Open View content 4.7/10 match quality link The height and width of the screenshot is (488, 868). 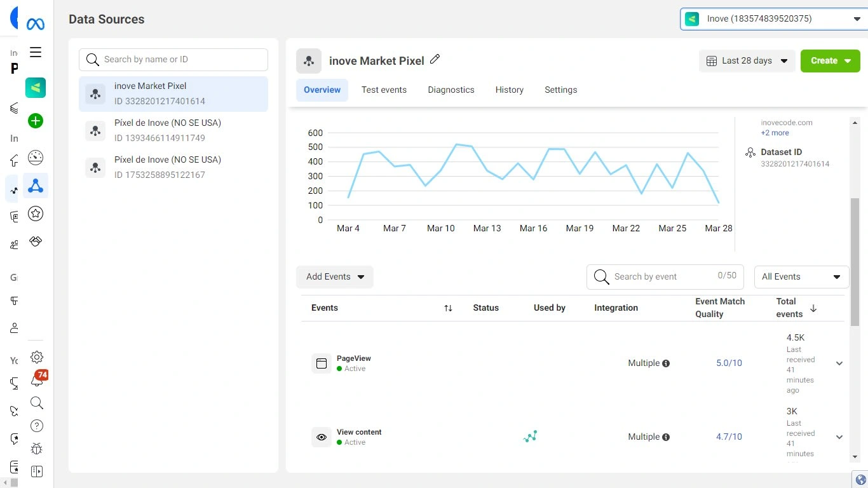[x=729, y=437]
